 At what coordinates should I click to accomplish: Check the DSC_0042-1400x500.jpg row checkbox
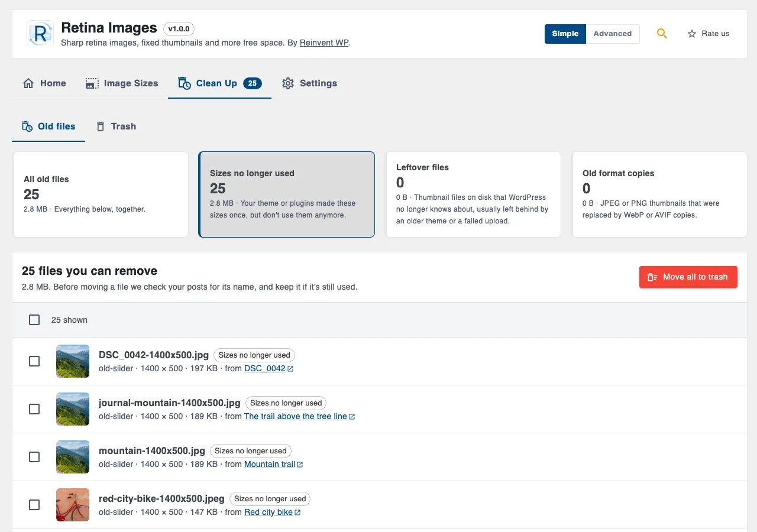point(34,361)
